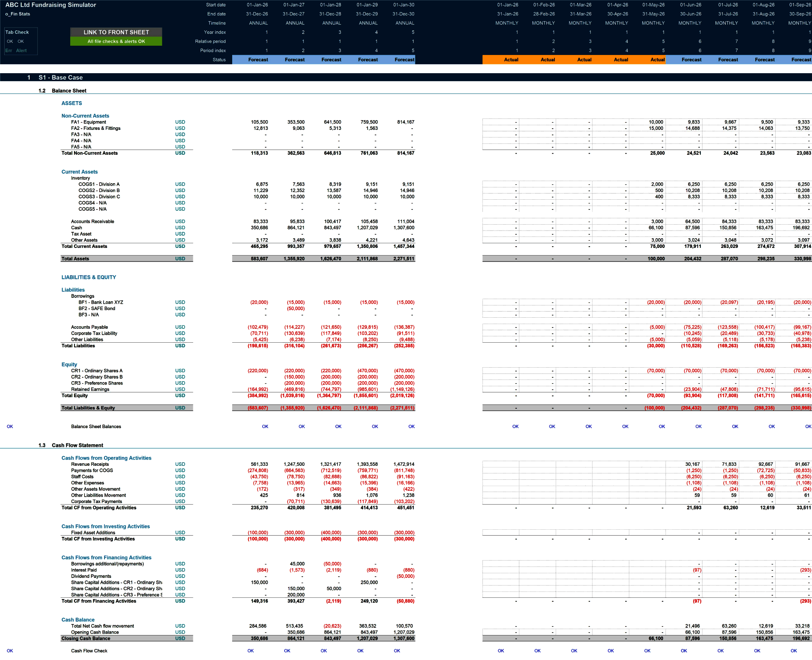Select BF1 - Bank Loan XYZ label
Image resolution: width=812 pixels, height=660 pixels.
click(x=101, y=302)
